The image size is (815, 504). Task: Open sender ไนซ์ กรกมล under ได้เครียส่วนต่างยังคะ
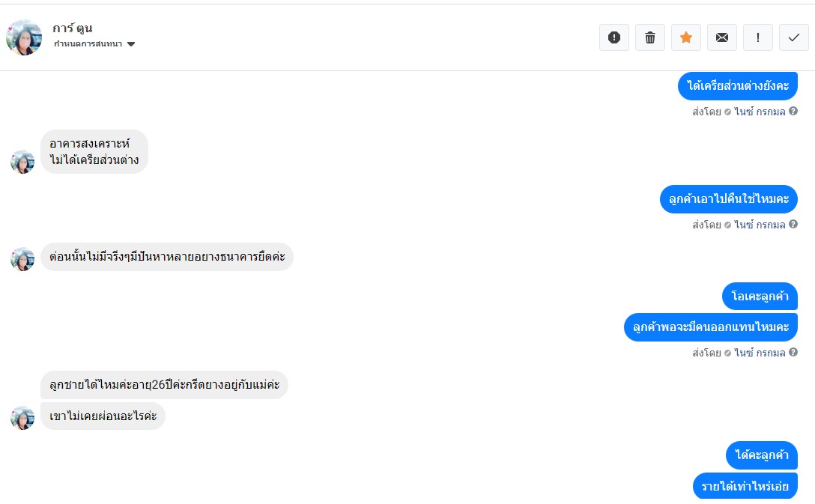click(x=760, y=112)
